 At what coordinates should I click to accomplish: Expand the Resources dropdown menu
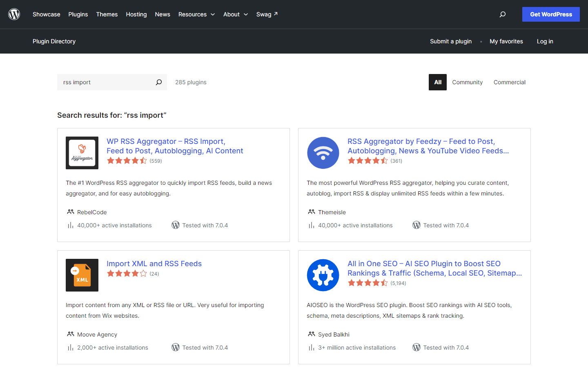[x=196, y=14]
